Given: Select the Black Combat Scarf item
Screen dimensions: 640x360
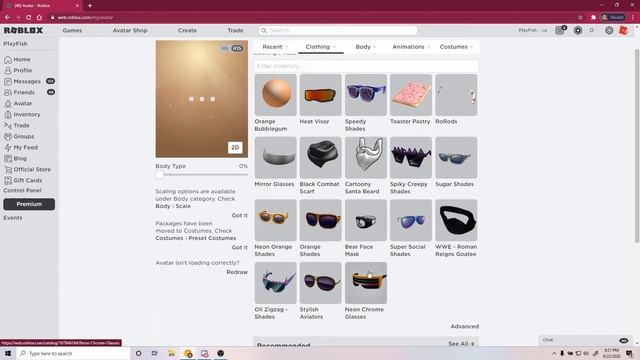Looking at the screenshot, I should tap(320, 158).
